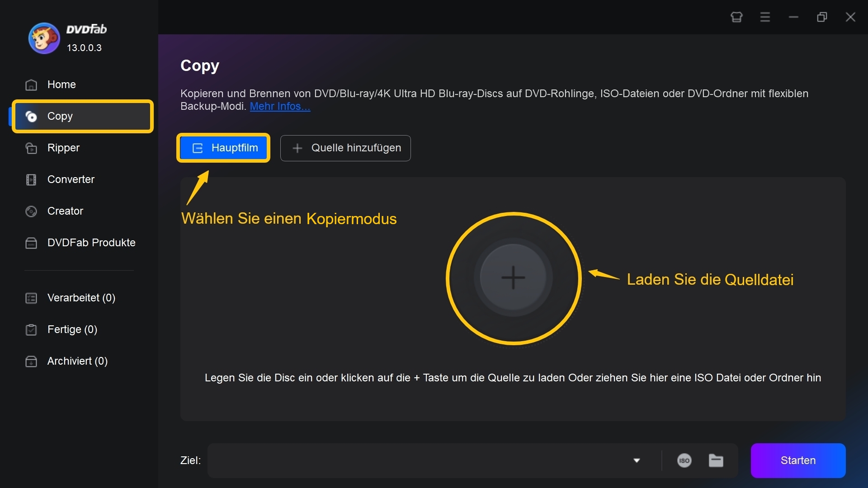Screen dimensions: 868x488
Task: Select the Ripper tool in sidebar
Action: pyautogui.click(x=63, y=147)
